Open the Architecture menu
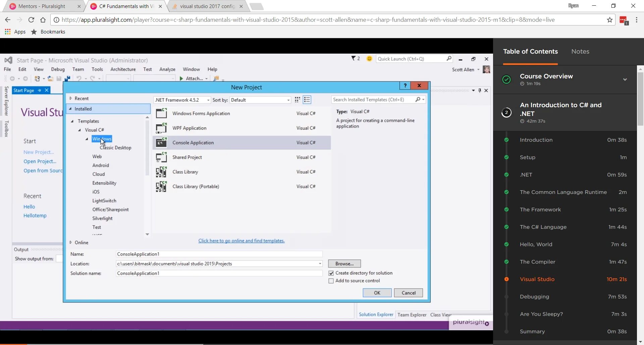The image size is (644, 345). point(123,69)
